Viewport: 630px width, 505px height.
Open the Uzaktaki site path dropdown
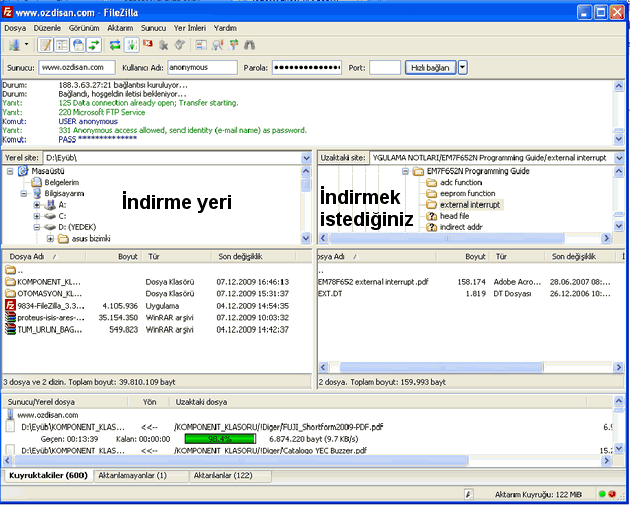[619, 158]
